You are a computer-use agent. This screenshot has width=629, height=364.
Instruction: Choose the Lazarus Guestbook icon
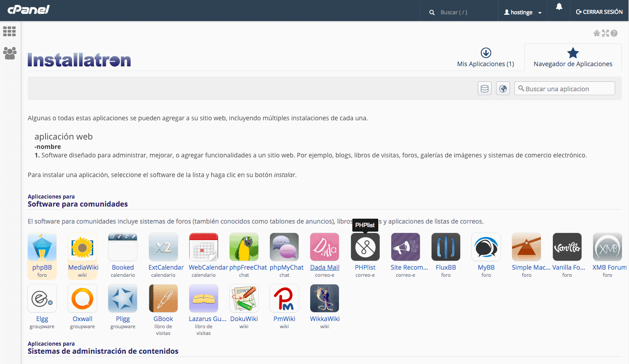tap(204, 298)
